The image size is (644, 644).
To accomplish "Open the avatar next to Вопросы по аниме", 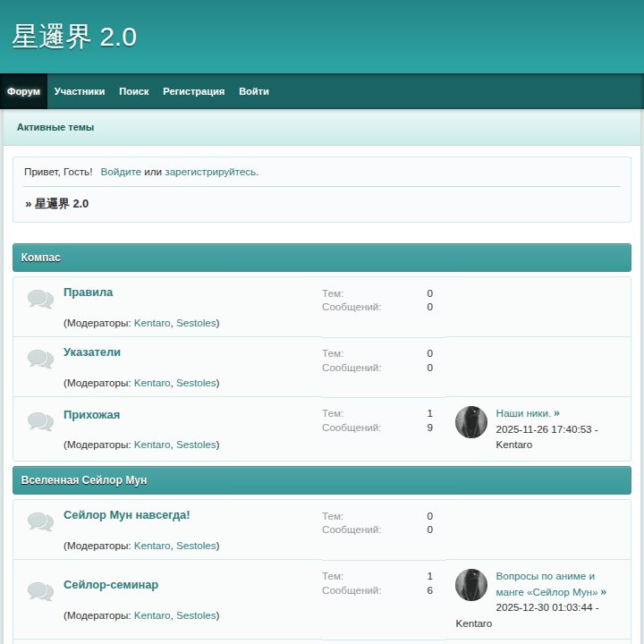I will click(471, 584).
